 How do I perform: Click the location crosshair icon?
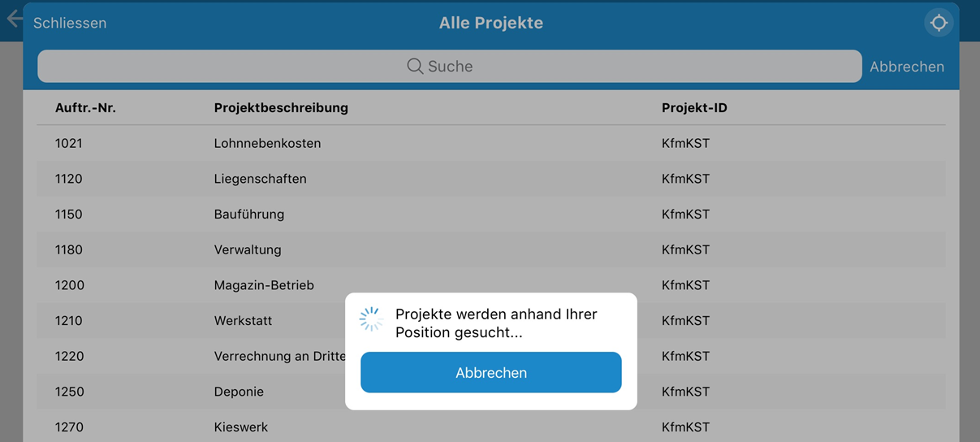point(939,23)
